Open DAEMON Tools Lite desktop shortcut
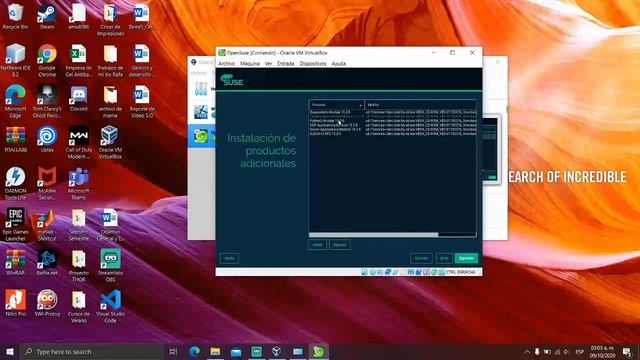The width and height of the screenshot is (640, 360). pyautogui.click(x=16, y=183)
